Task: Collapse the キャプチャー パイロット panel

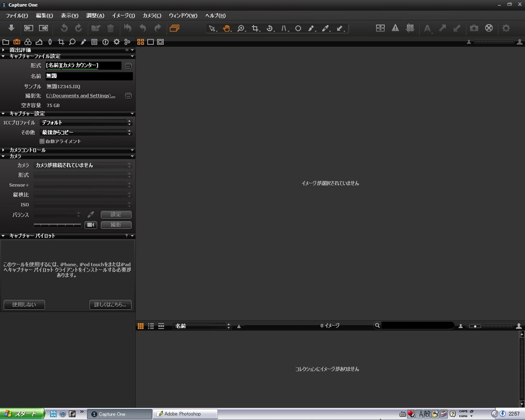Action: coord(3,236)
